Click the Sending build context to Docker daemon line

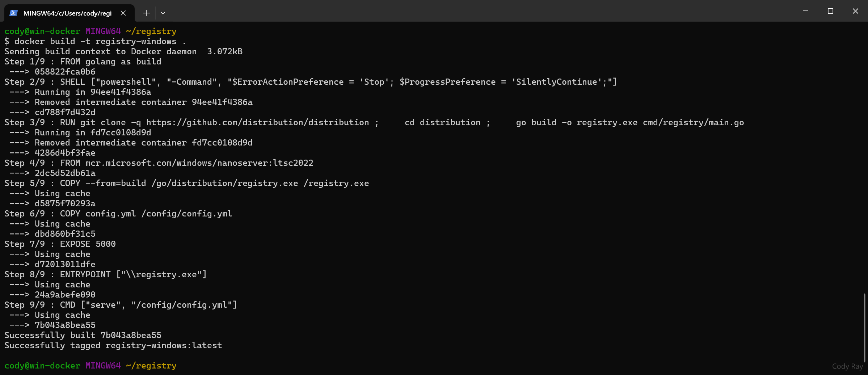123,51
